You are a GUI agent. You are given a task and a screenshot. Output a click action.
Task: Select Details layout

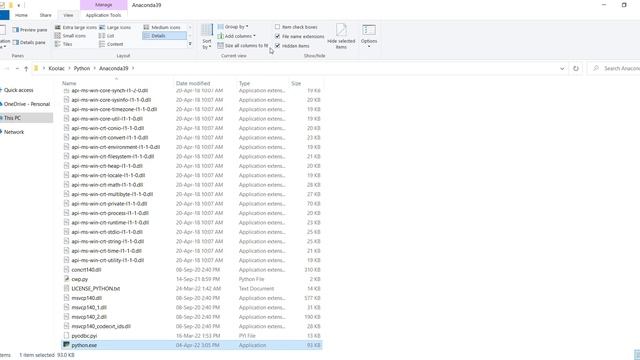point(164,36)
